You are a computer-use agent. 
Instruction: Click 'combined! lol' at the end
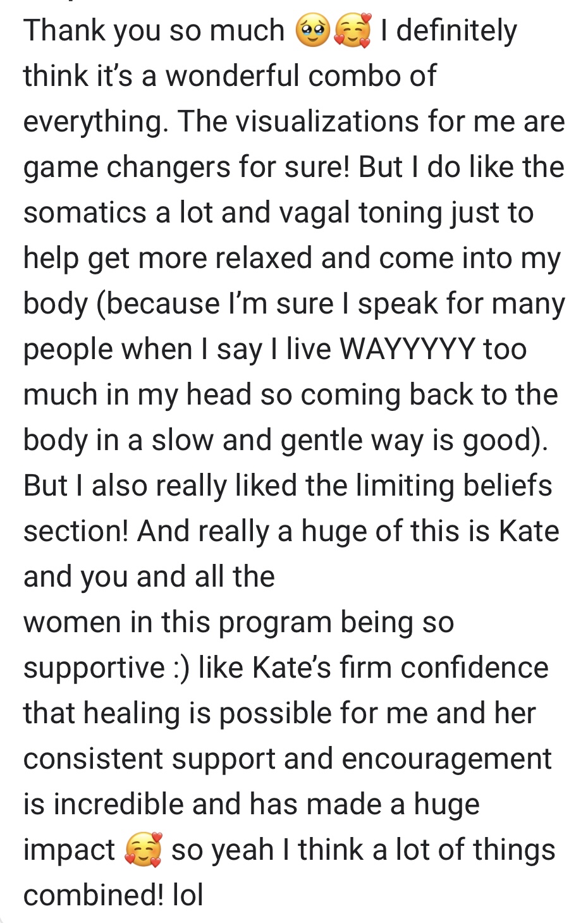pyautogui.click(x=113, y=895)
